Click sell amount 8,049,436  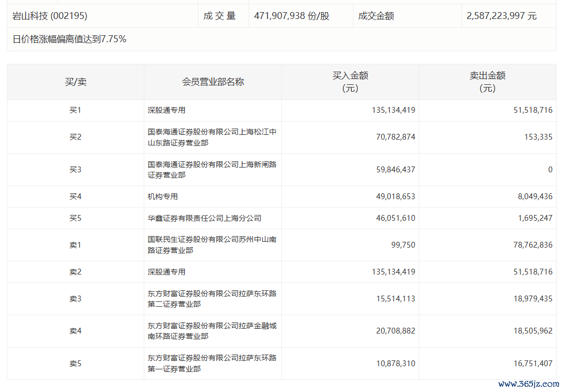pyautogui.click(x=535, y=197)
